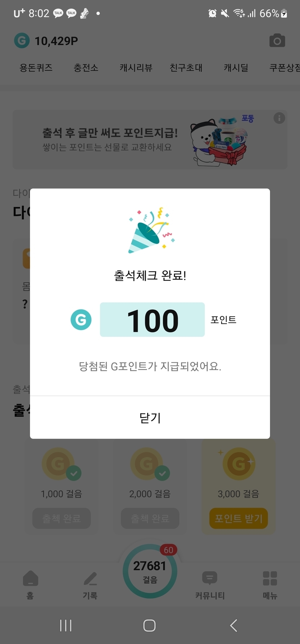Claim points with 포인트 받기 button
The width and height of the screenshot is (300, 644).
(239, 518)
